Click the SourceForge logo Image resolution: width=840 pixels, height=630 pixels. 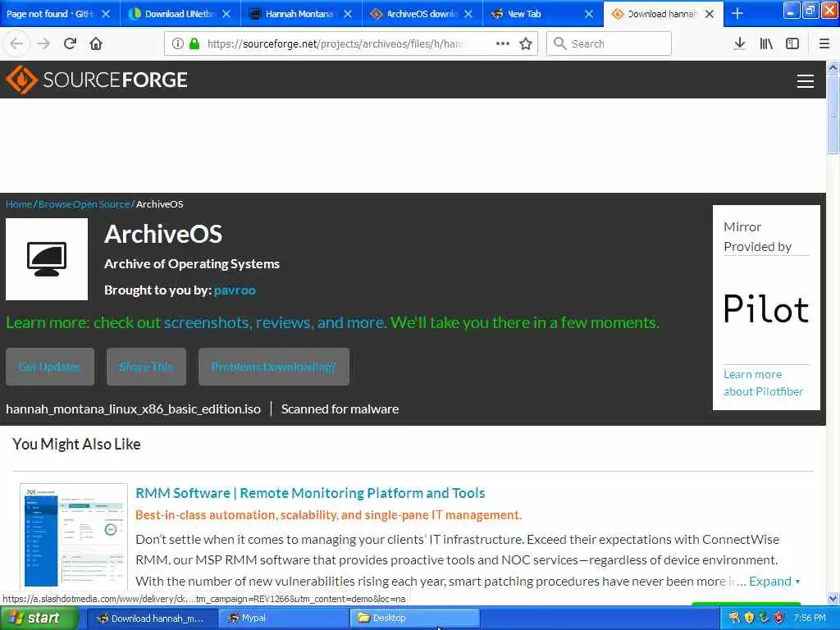point(97,80)
